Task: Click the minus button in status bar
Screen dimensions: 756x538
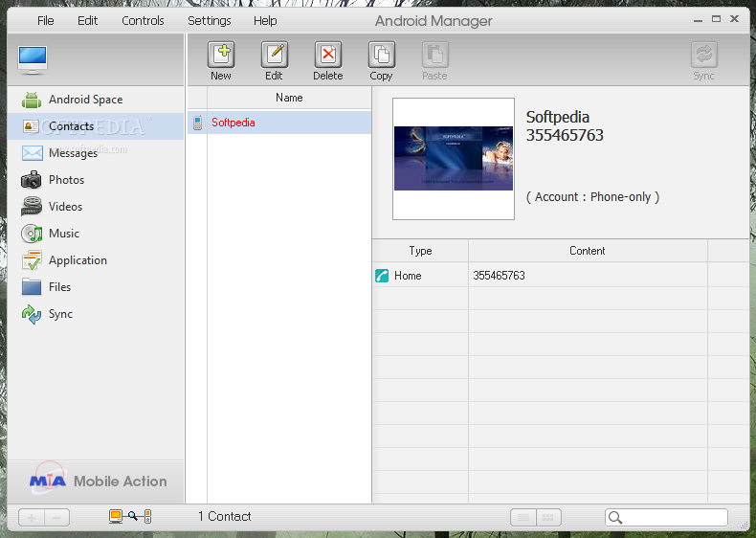Action: pyautogui.click(x=56, y=518)
